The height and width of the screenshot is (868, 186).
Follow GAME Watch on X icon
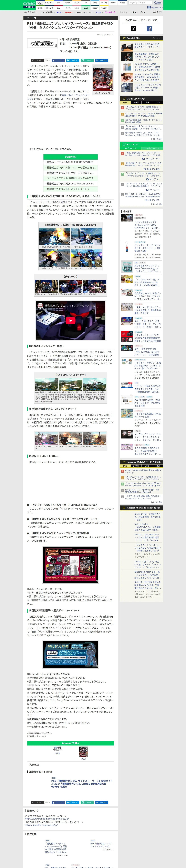point(133,29)
